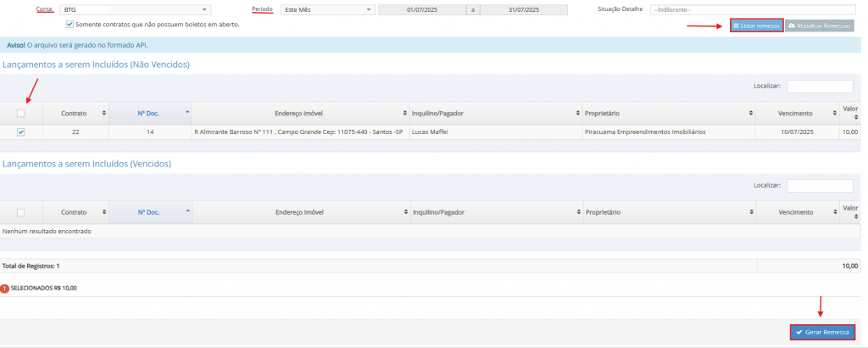Viewport: 868px width, 348px height.
Task: Click the Visualizar Remessas button
Action: tap(819, 26)
